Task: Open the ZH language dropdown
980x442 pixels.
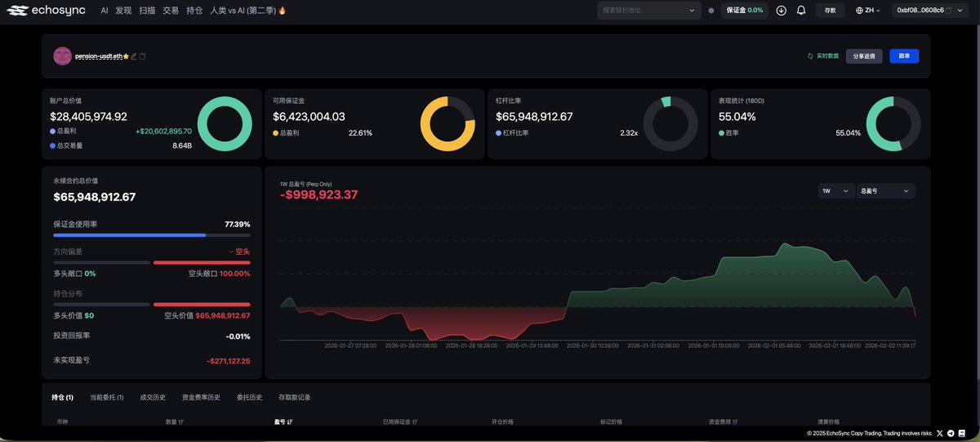Action: (x=868, y=11)
